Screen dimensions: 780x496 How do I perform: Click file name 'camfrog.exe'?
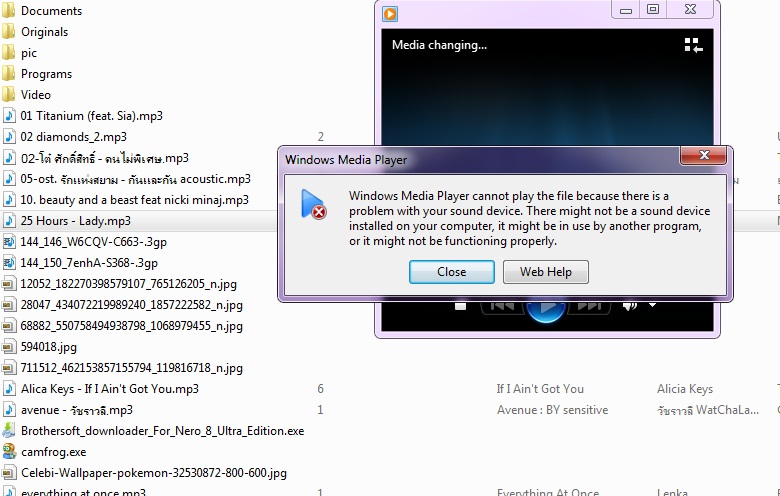(x=53, y=452)
